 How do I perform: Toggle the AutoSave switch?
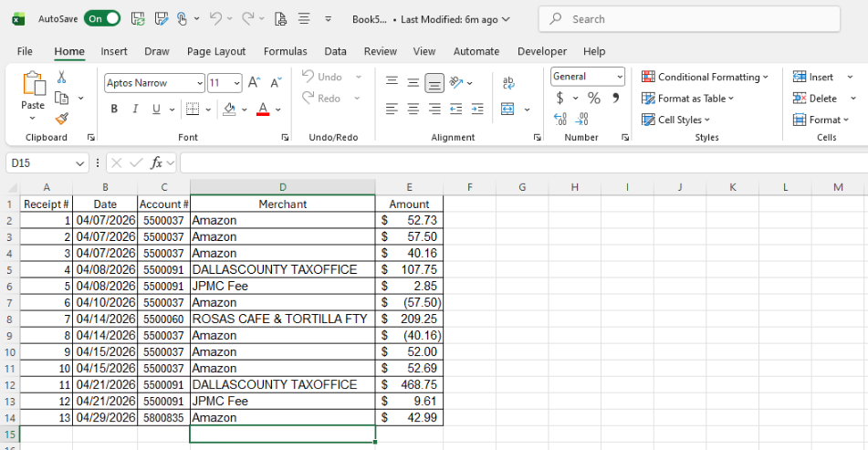pyautogui.click(x=102, y=19)
